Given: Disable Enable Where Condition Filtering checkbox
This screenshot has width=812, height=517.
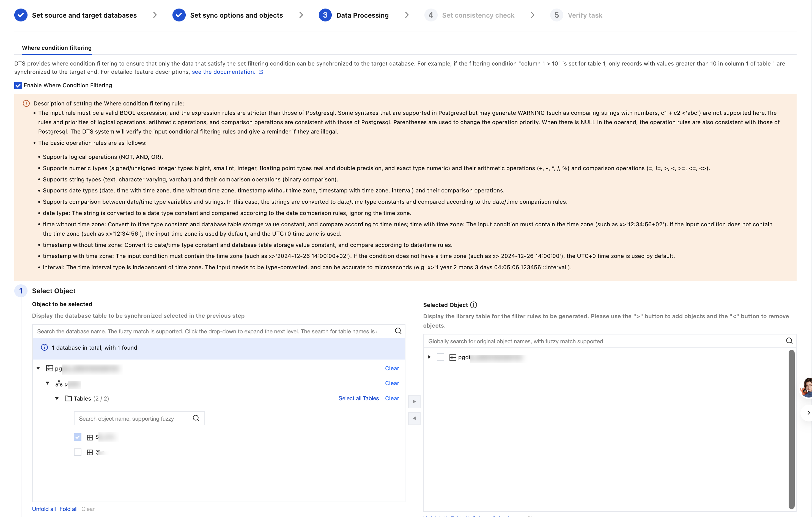Looking at the screenshot, I should 18,85.
